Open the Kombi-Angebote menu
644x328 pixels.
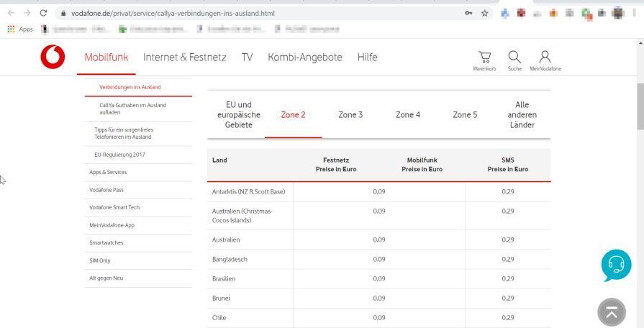(x=305, y=57)
